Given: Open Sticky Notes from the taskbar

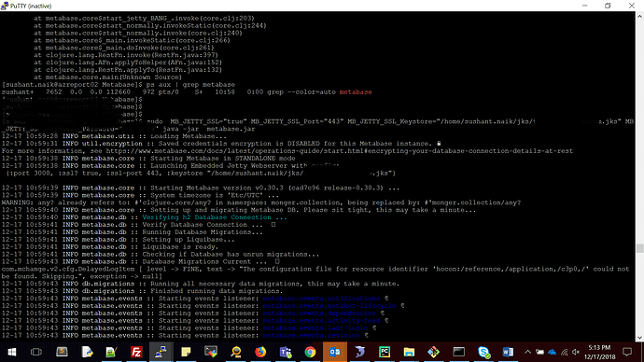Looking at the screenshot, I should pos(186,352).
